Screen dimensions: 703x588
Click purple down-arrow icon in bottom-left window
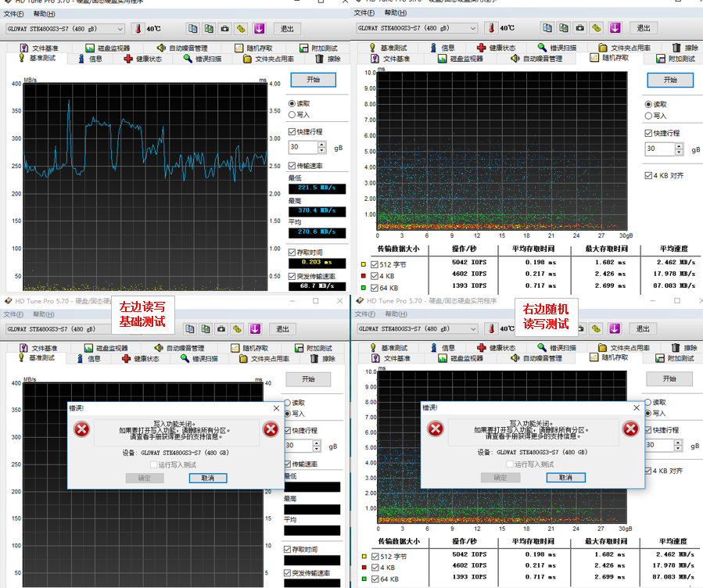255,329
